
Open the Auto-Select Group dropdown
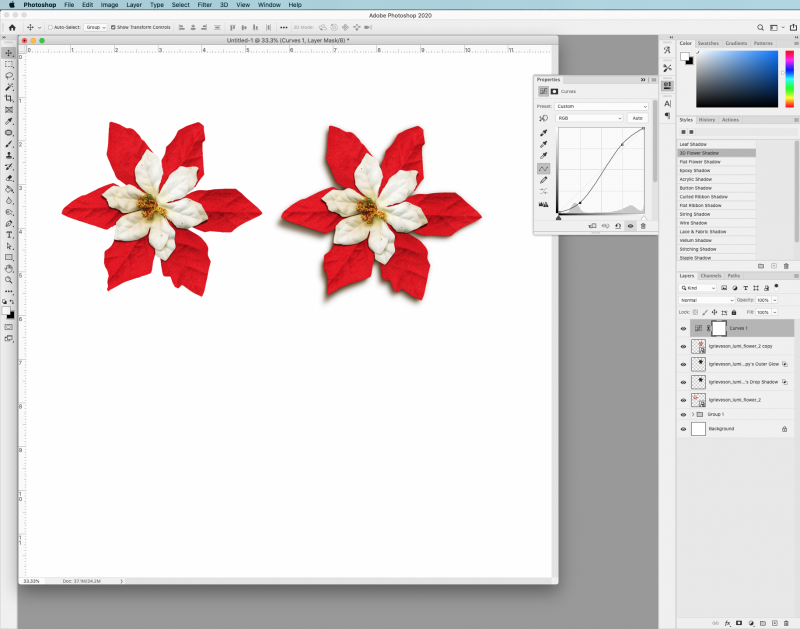coord(95,28)
